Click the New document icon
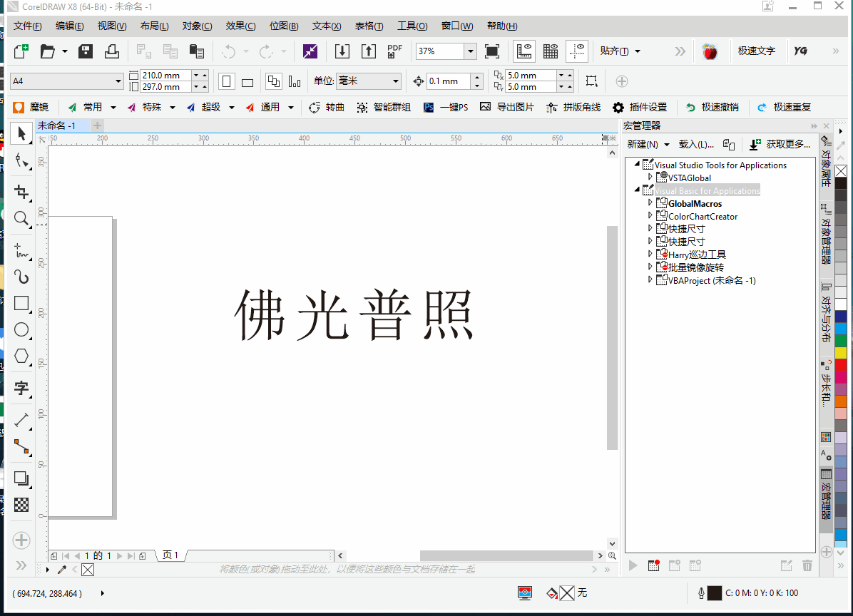853x616 pixels. pos(21,51)
